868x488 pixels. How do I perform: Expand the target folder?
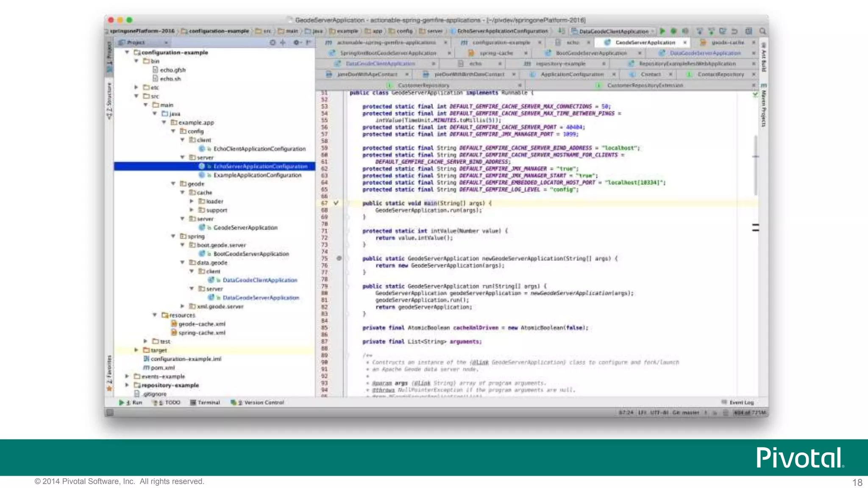coord(136,350)
